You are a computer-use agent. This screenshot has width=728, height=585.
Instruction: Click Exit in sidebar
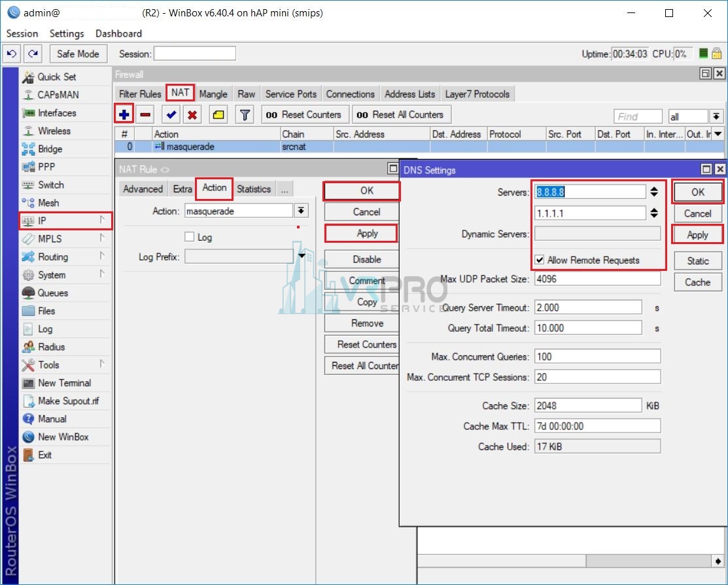65,455
